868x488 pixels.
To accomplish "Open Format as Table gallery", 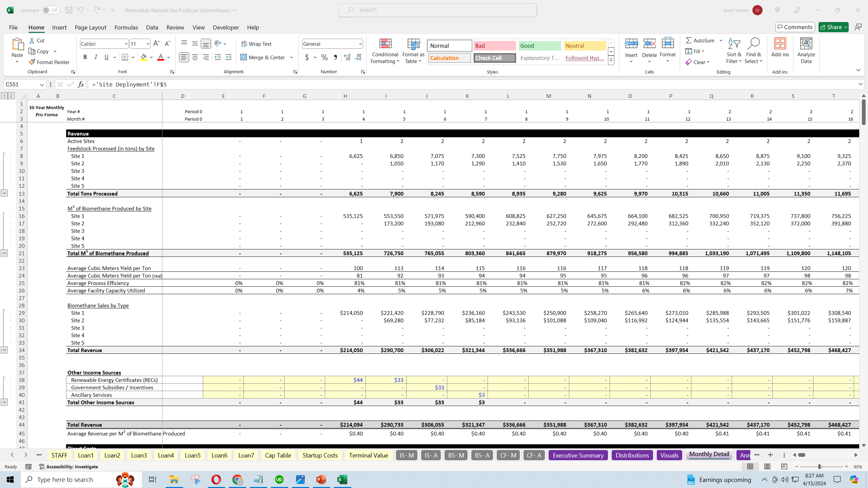I will pyautogui.click(x=413, y=51).
